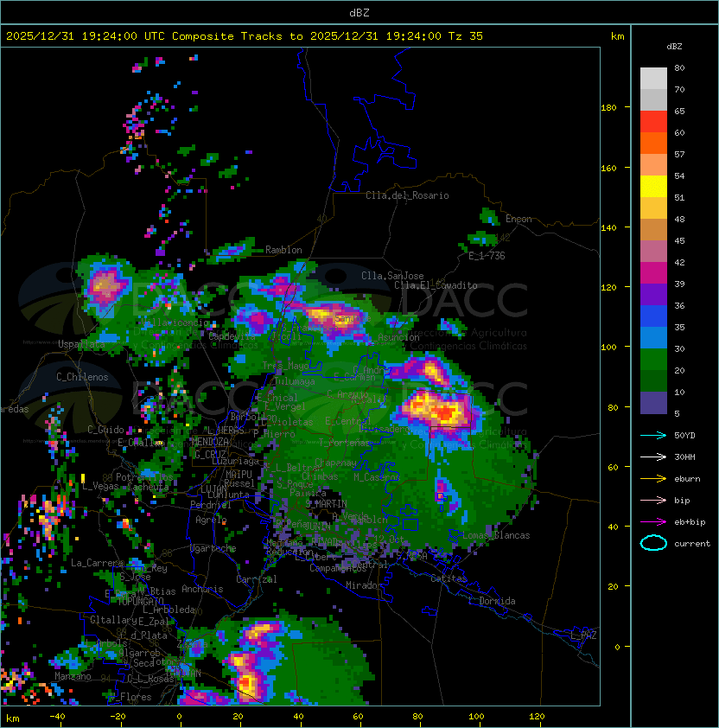Click the 'MENDOZA' city label on the map

pyautogui.click(x=210, y=442)
